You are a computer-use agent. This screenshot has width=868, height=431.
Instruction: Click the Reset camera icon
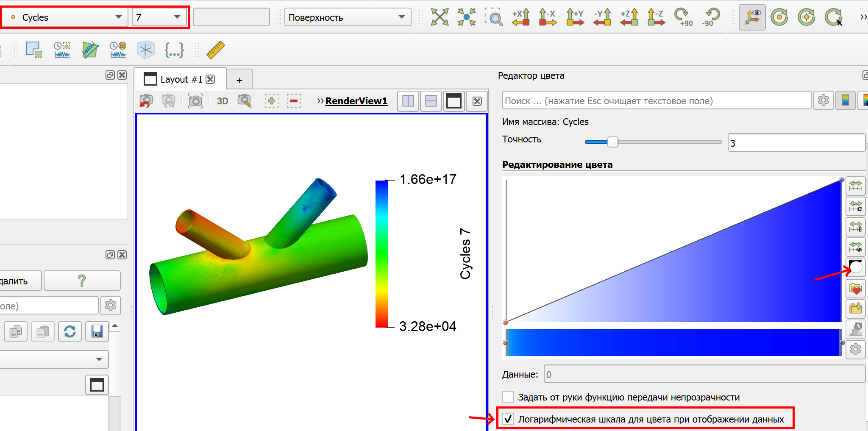pos(440,17)
